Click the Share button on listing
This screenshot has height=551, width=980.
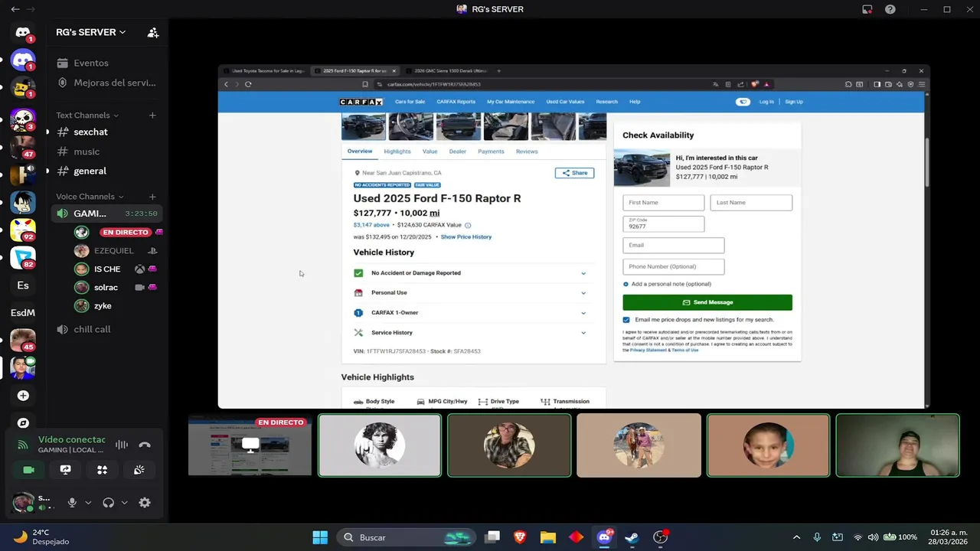574,173
